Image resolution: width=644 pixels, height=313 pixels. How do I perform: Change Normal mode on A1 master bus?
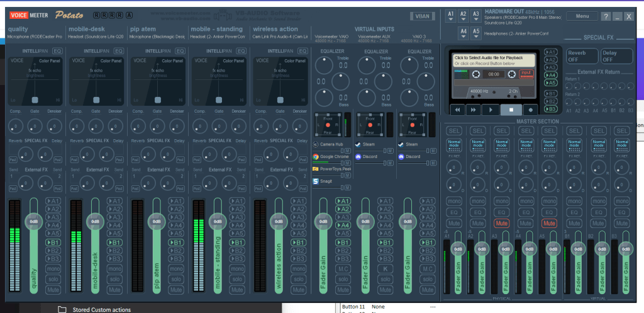[x=454, y=145]
